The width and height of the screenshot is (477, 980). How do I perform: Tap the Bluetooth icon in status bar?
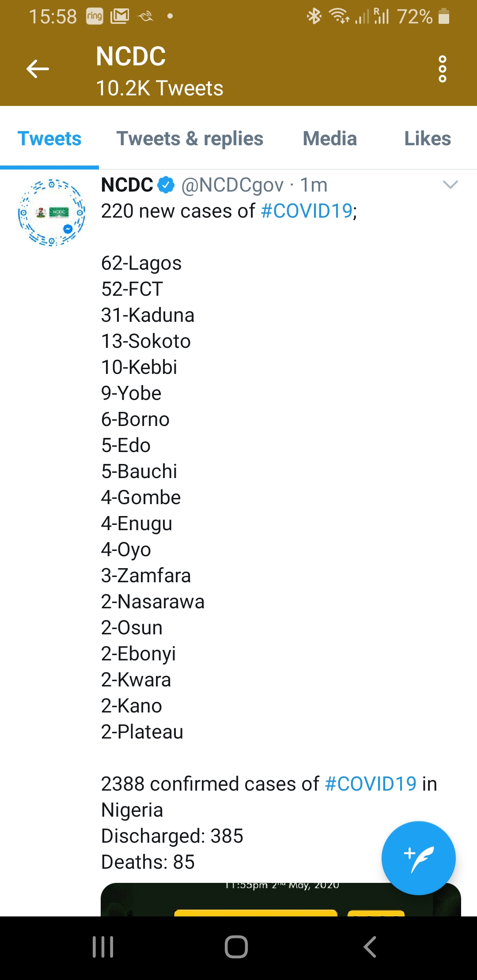314,16
